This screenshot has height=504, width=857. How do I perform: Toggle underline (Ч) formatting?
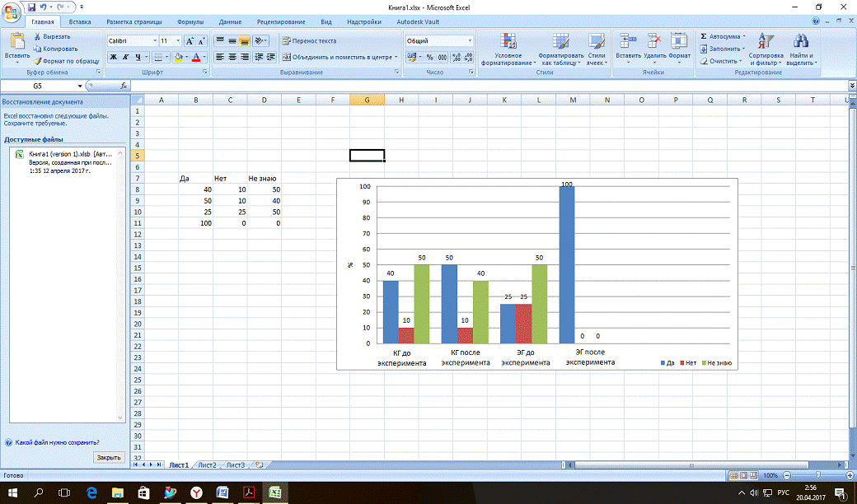138,58
